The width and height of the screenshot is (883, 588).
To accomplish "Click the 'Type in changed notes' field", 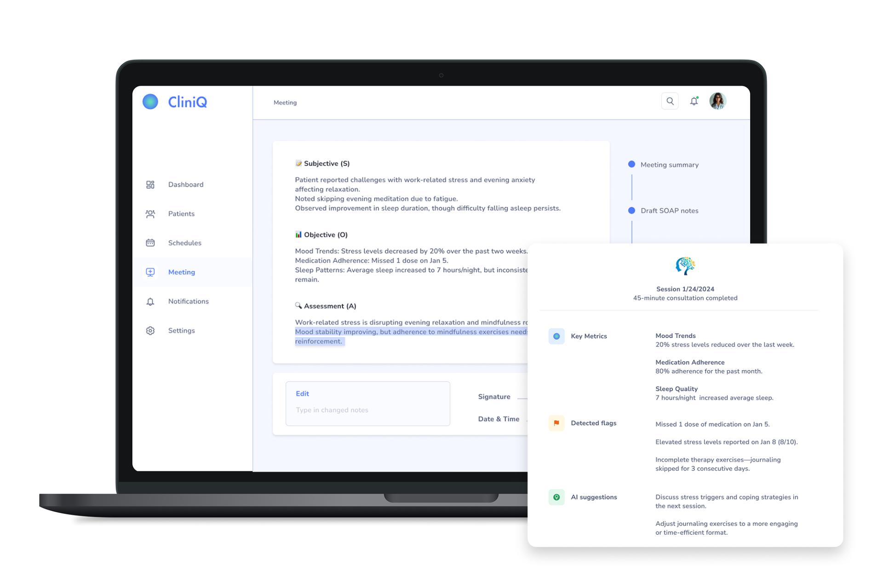I will 332,410.
